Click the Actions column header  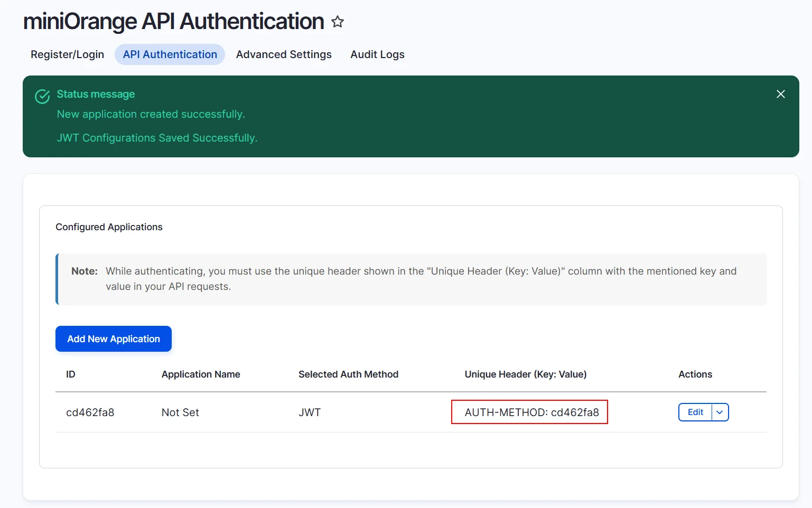[695, 374]
